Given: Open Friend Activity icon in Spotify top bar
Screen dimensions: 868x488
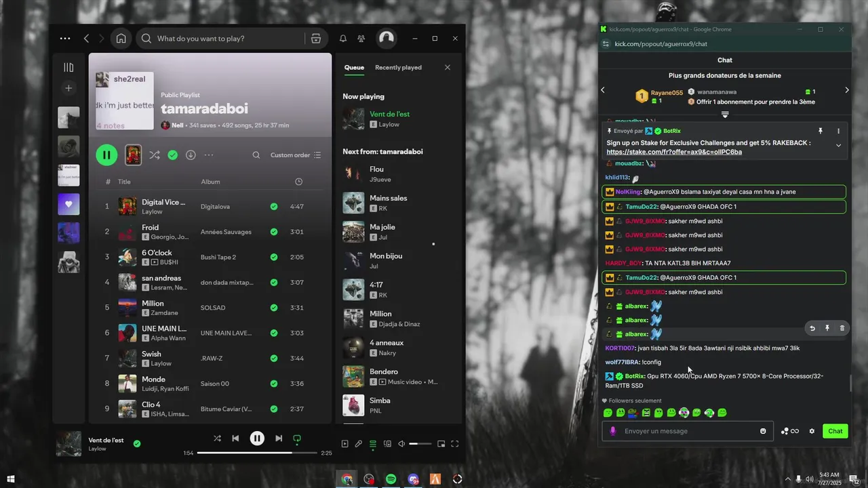Looking at the screenshot, I should pyautogui.click(x=361, y=39).
